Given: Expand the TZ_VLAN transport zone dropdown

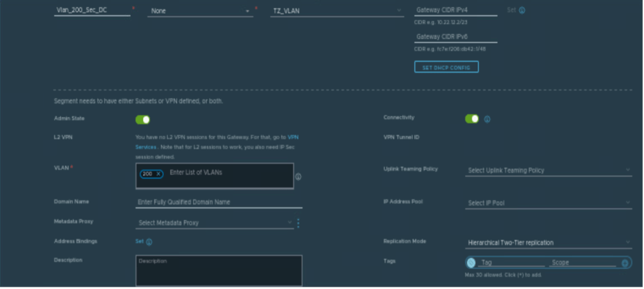Looking at the screenshot, I should point(336,11).
